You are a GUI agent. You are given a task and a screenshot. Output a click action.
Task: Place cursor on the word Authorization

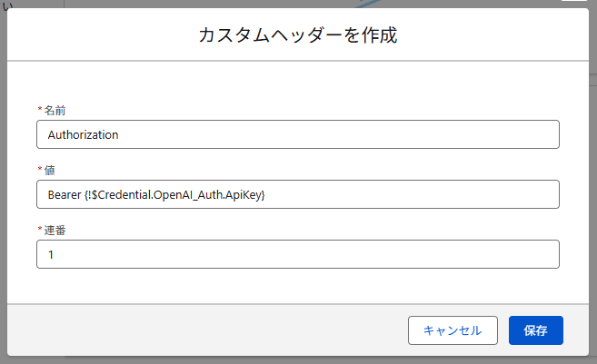pos(83,135)
